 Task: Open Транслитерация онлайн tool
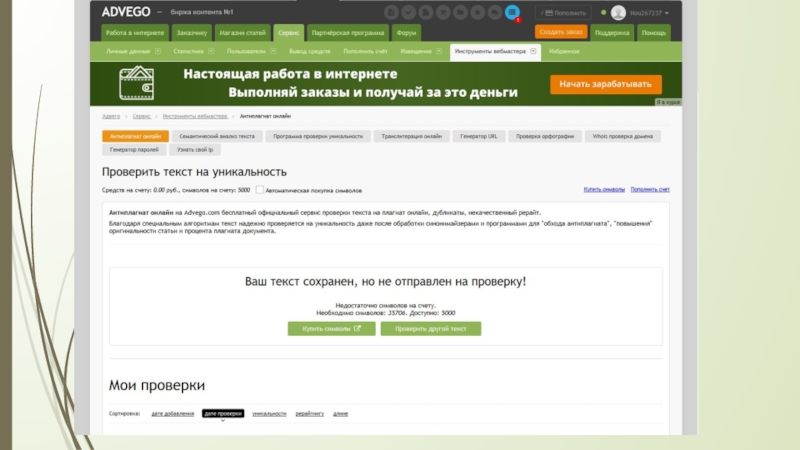(412, 136)
